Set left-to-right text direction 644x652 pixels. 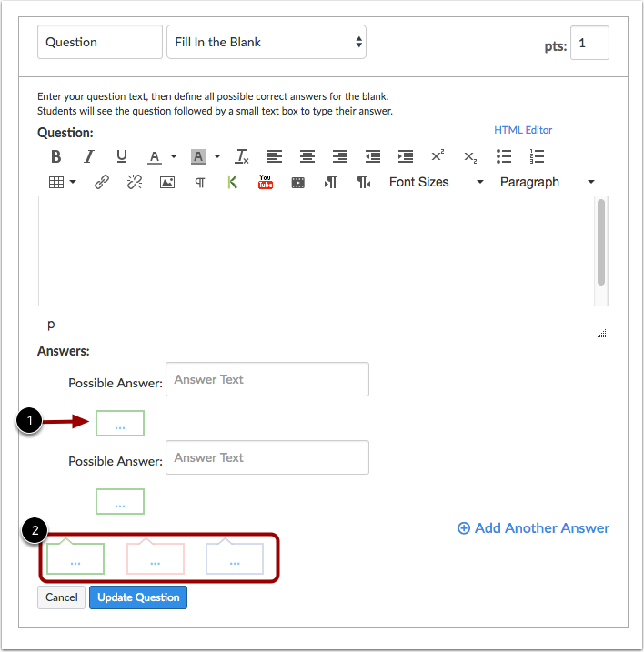click(331, 182)
